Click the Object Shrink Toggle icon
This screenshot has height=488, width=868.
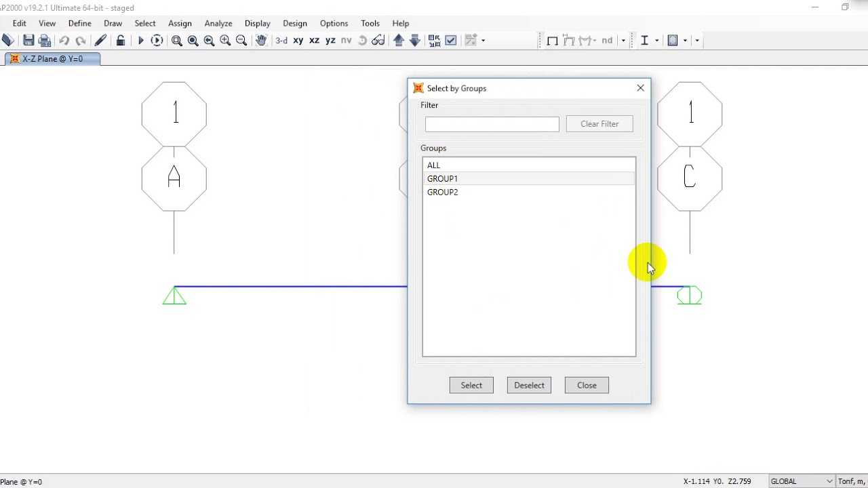coord(434,41)
